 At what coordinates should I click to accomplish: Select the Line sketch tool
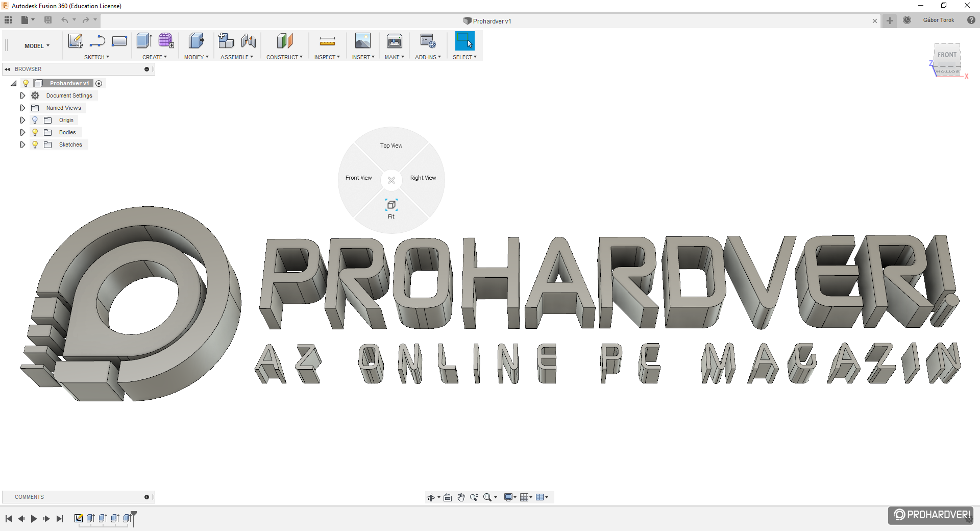[97, 41]
